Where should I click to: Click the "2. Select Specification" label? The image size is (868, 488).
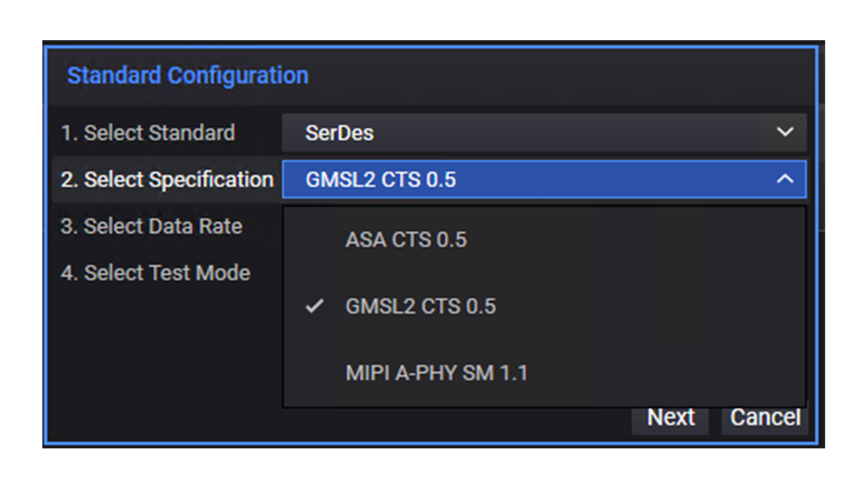click(x=167, y=179)
